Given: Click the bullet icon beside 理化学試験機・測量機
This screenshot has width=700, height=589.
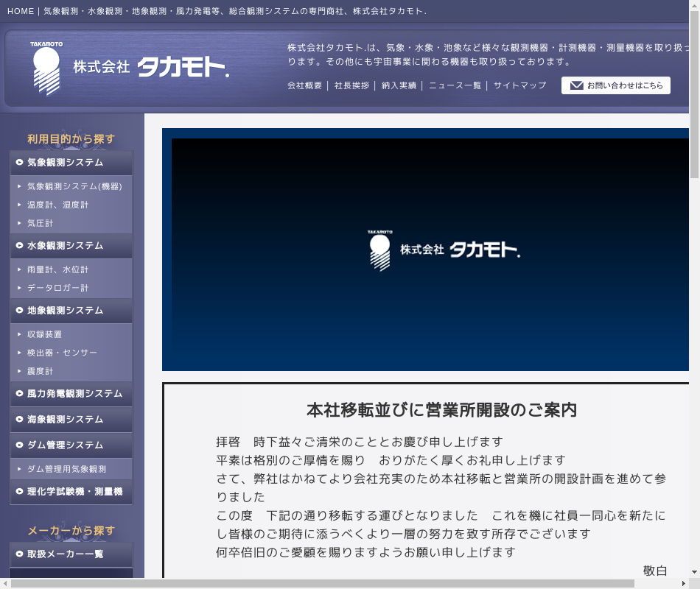Looking at the screenshot, I should (x=19, y=491).
